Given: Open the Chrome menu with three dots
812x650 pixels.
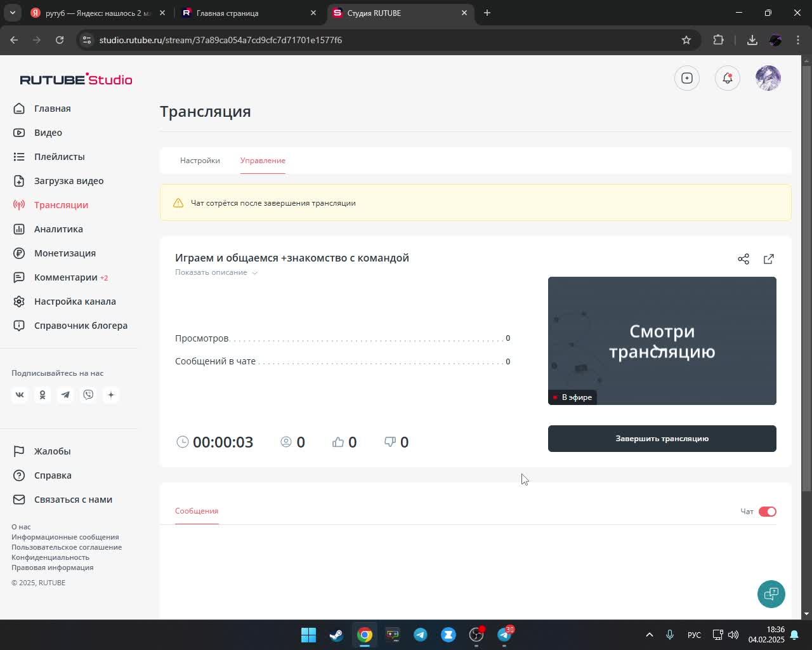Looking at the screenshot, I should [x=798, y=40].
